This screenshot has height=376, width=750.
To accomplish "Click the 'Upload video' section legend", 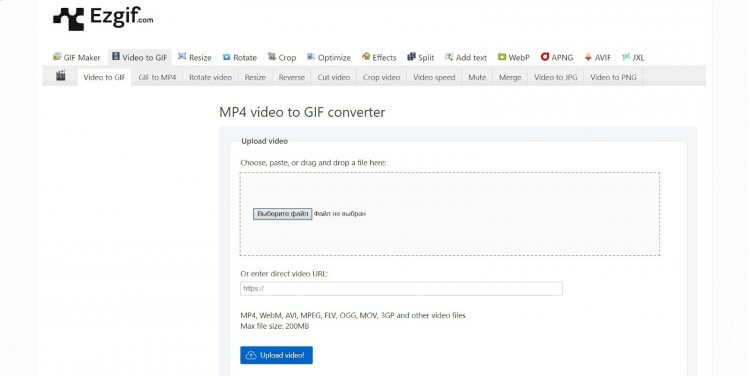I will (265, 141).
